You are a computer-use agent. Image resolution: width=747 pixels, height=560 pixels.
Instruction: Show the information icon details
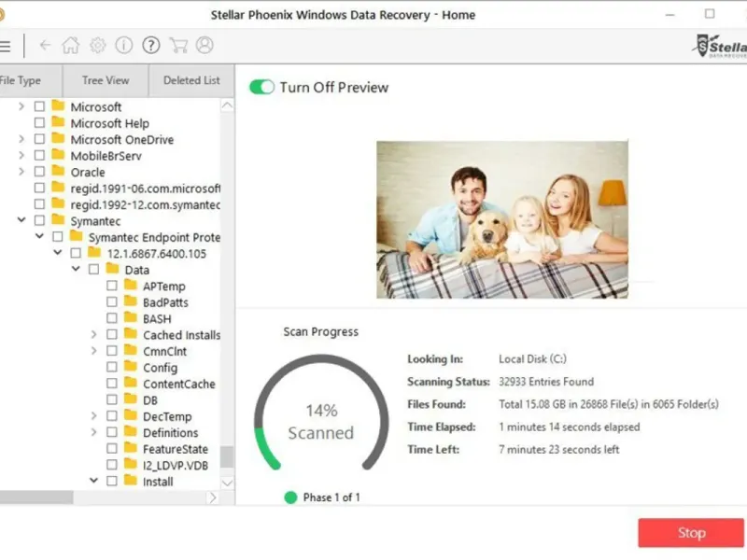124,45
